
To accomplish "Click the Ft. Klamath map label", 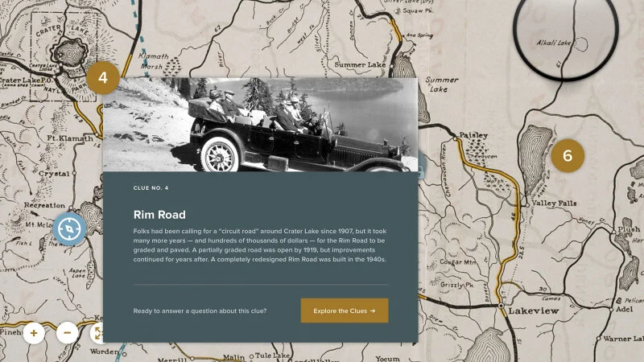I will pos(70,138).
